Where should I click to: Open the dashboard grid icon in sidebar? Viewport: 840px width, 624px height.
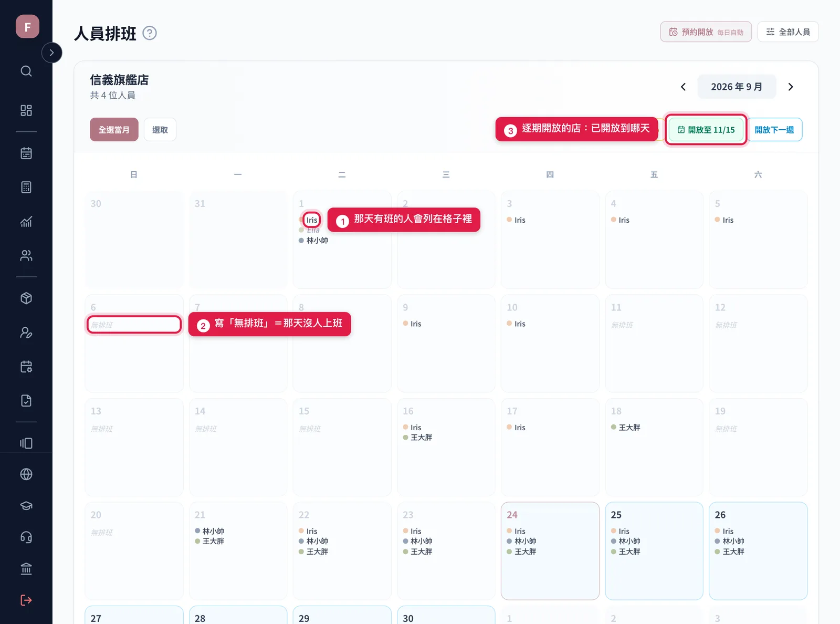(x=26, y=110)
